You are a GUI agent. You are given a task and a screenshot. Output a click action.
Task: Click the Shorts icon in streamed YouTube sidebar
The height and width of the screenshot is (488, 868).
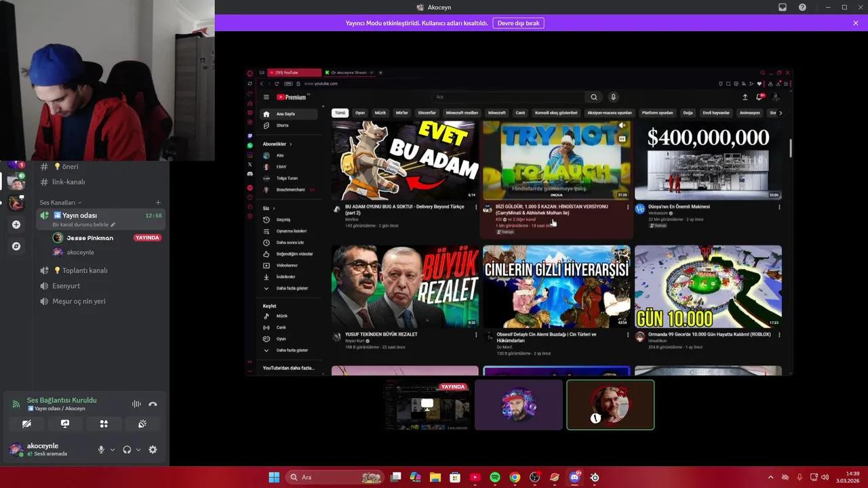point(267,125)
